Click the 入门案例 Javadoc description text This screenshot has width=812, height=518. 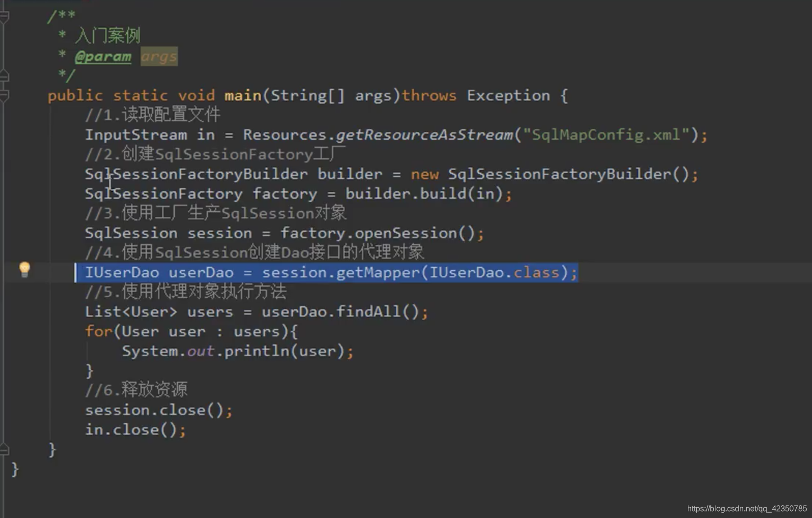(x=108, y=35)
